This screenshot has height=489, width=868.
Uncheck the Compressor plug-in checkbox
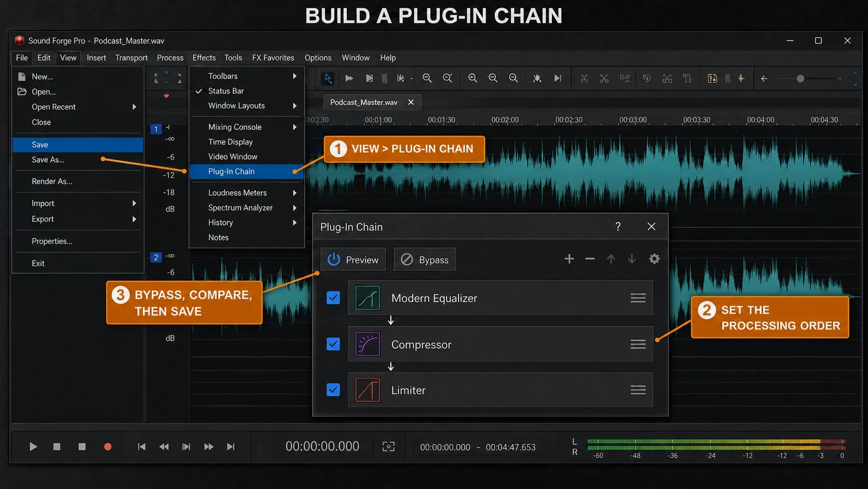click(333, 344)
